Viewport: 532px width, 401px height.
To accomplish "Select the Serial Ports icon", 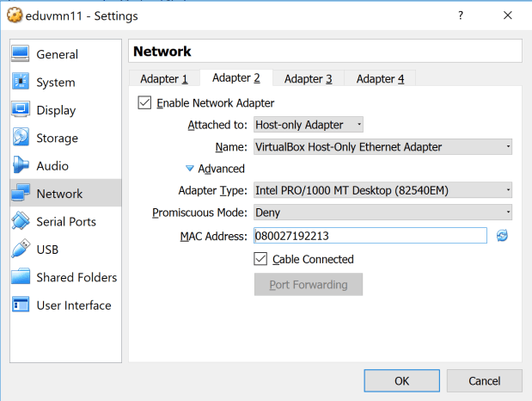I will [21, 222].
